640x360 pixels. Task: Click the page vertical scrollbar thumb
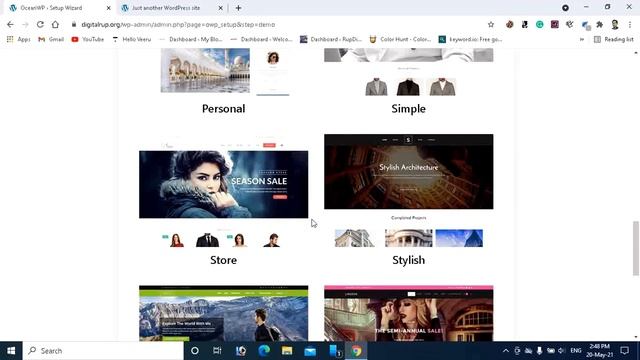pyautogui.click(x=636, y=248)
